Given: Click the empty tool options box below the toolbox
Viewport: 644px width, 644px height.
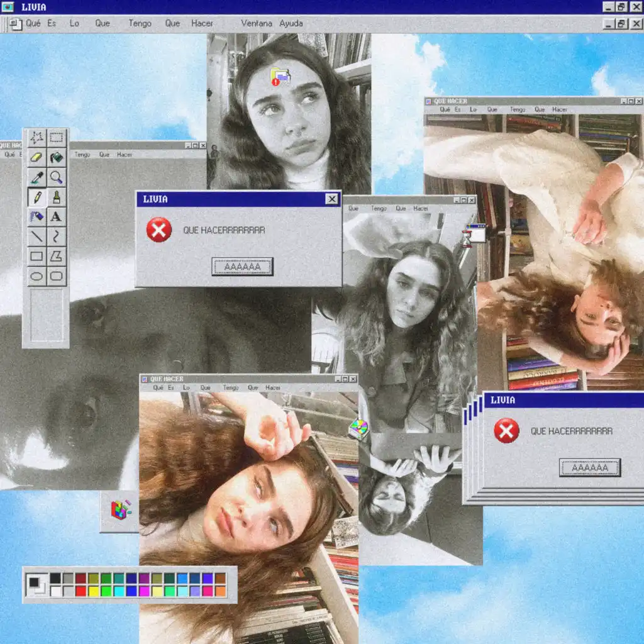Looking at the screenshot, I should (47, 316).
